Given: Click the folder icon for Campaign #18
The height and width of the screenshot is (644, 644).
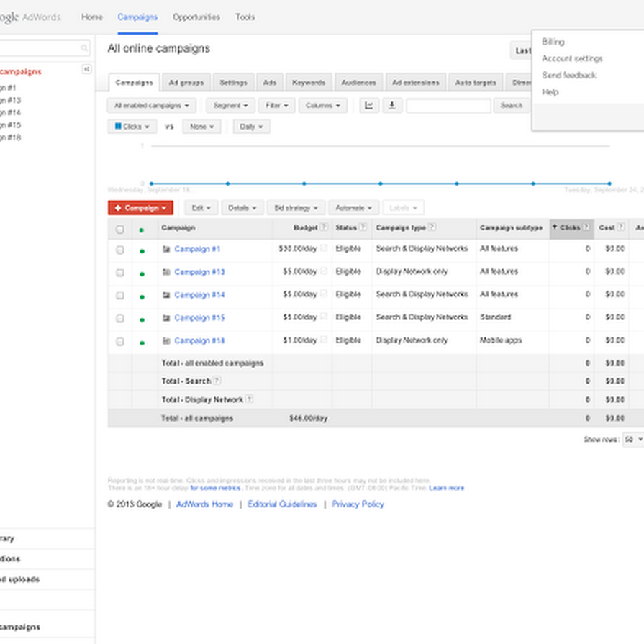Looking at the screenshot, I should (166, 341).
